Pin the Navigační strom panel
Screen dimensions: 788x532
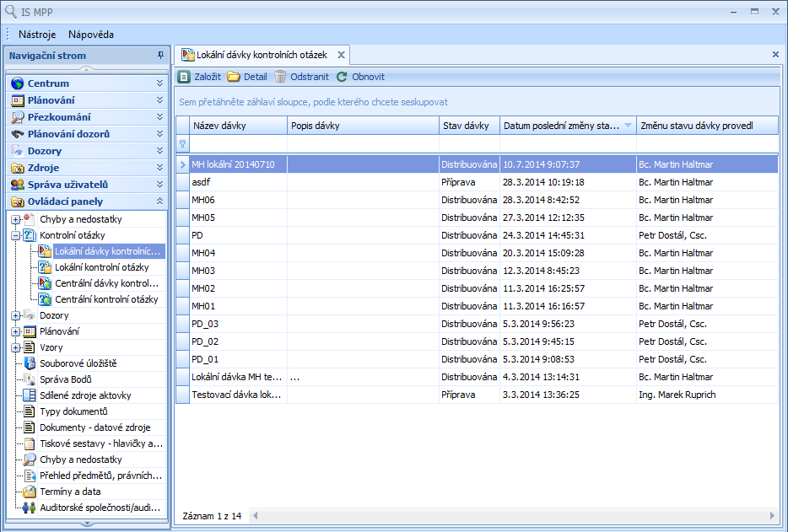pyautogui.click(x=160, y=56)
